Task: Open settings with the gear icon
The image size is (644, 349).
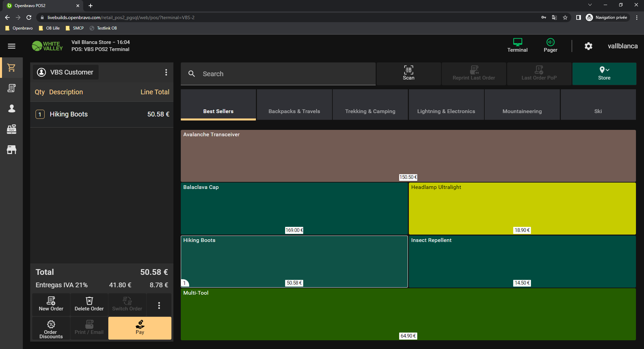Action: coord(588,46)
